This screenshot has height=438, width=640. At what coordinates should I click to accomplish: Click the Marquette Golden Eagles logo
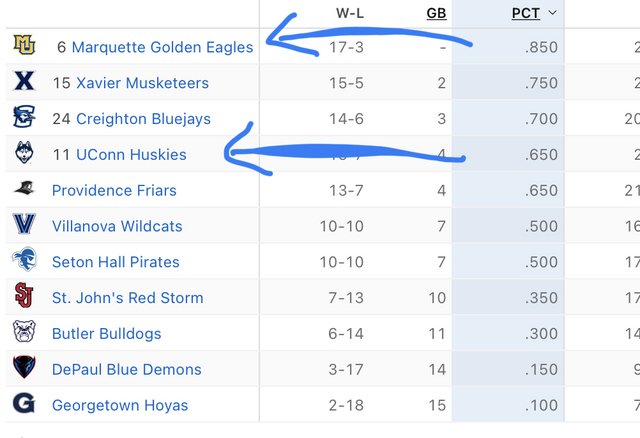click(24, 45)
